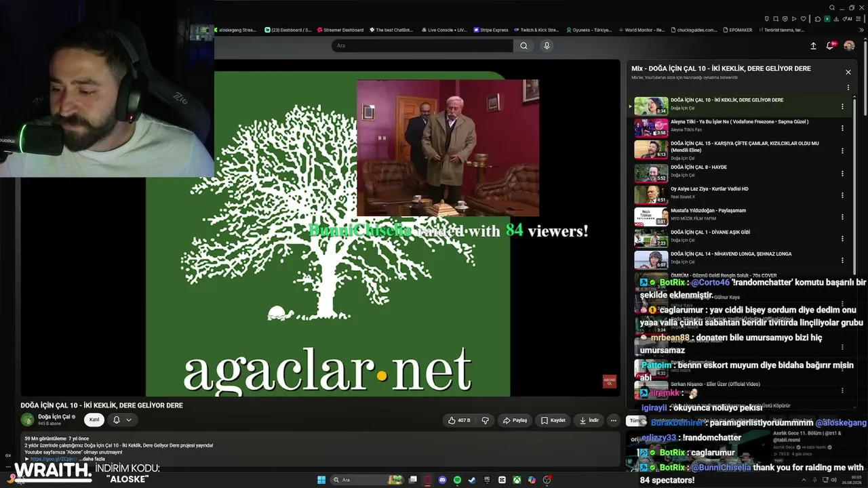
Task: Open Epic Games Launcher from taskbar
Action: click(487, 480)
